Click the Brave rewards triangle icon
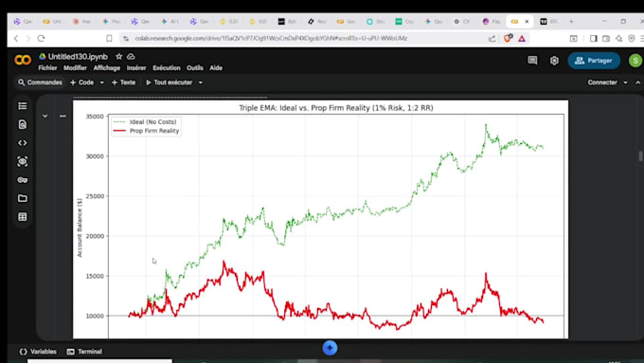Image resolution: width=644 pixels, height=363 pixels. coord(522,39)
